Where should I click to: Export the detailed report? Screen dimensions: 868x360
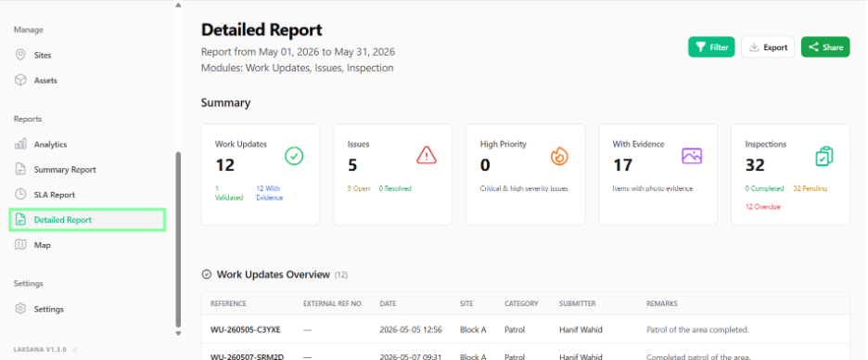click(x=768, y=47)
